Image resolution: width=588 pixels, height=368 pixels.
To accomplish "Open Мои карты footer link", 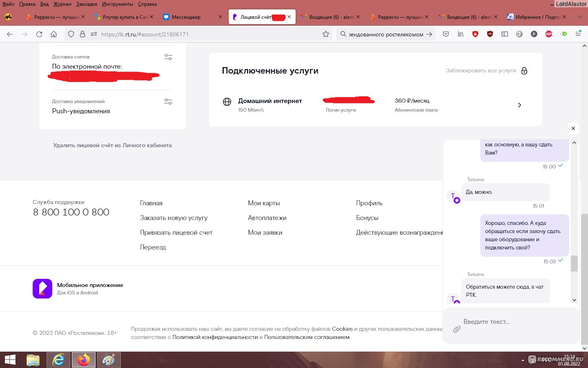I will click(264, 203).
